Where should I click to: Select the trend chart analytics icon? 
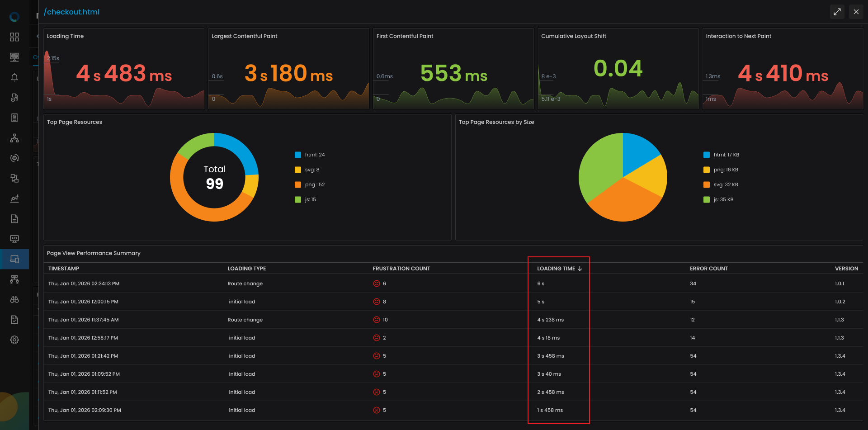(x=14, y=198)
